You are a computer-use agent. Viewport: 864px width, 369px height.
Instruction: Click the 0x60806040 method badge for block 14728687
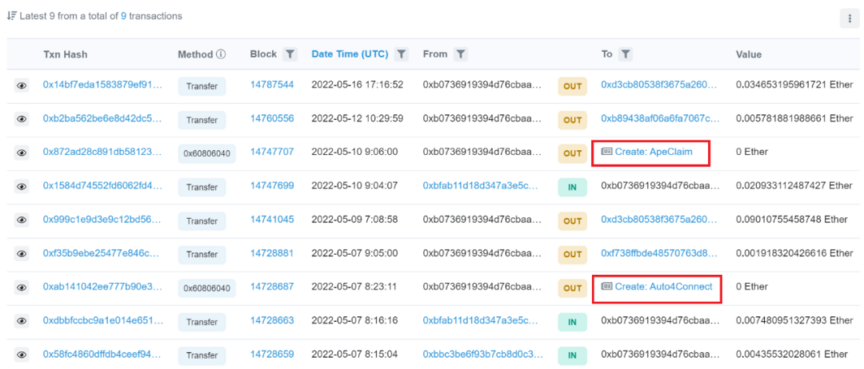coord(207,288)
